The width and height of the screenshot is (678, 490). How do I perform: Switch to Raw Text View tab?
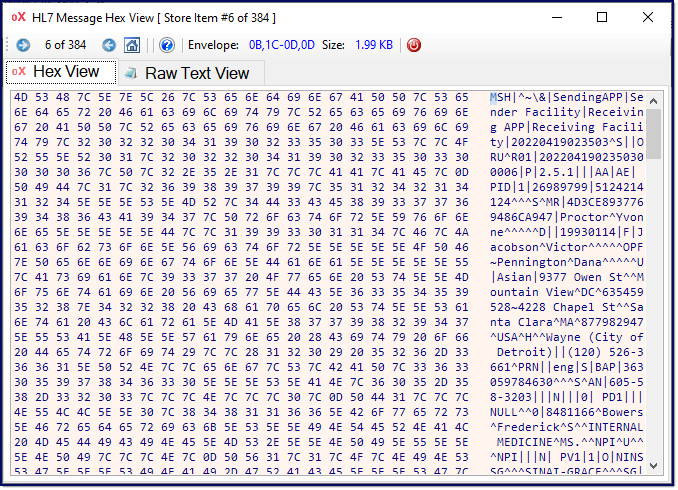point(191,73)
